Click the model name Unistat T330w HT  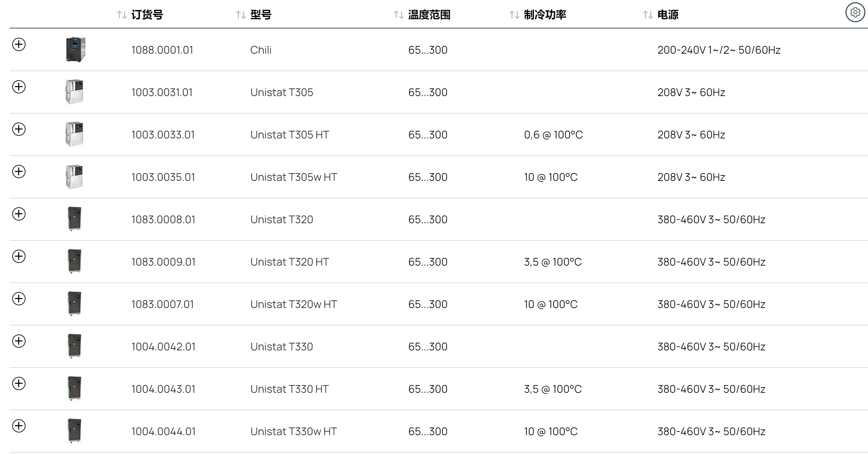point(293,432)
